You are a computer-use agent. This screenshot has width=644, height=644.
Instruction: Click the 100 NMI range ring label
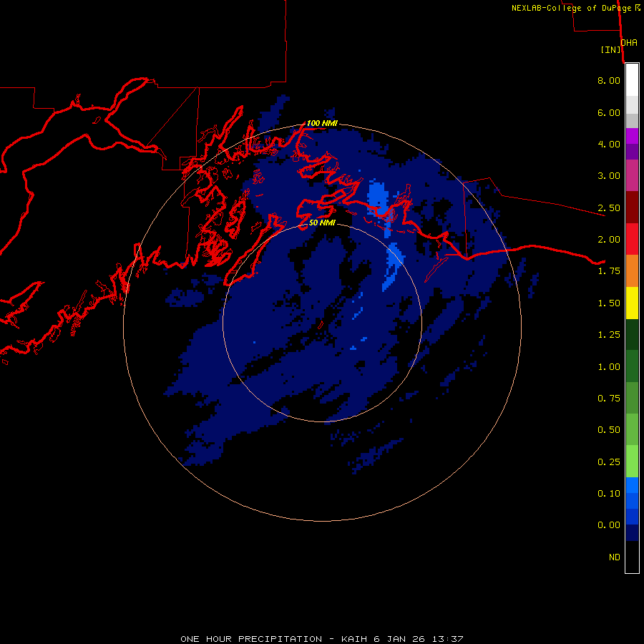(322, 123)
